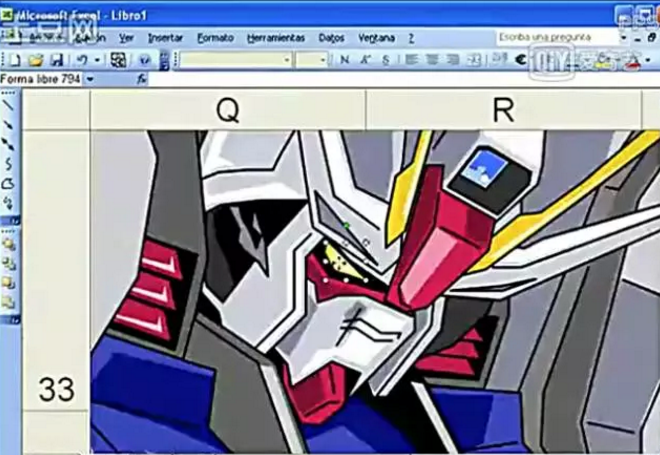Align text to the left
The image size is (660, 455).
pos(411,60)
